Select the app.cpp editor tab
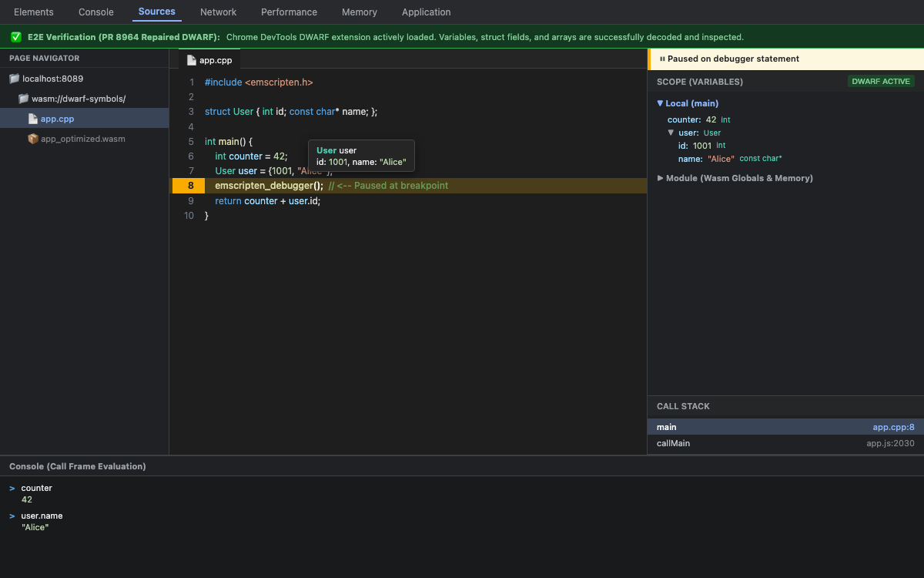Screen dimensions: 924x578 pyautogui.click(x=209, y=59)
